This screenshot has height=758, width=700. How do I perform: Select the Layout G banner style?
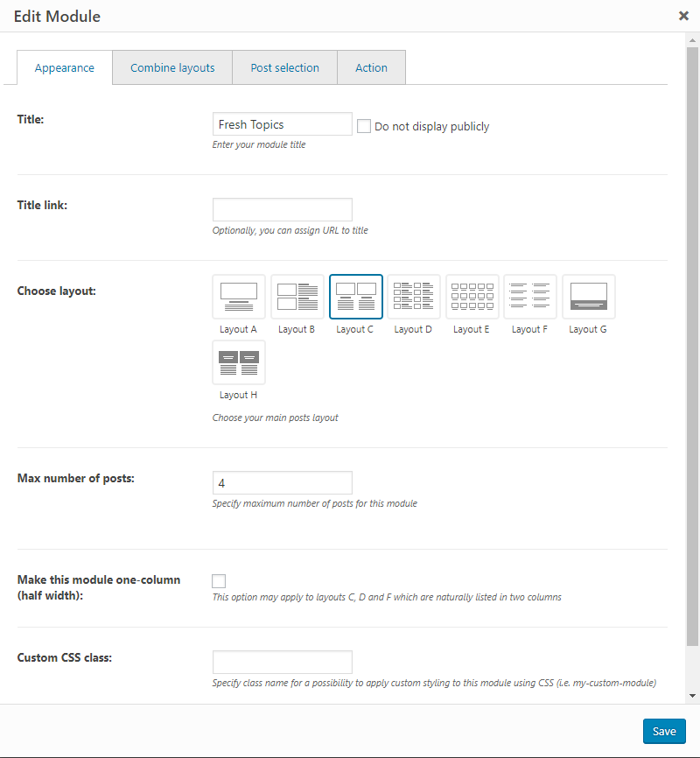588,297
